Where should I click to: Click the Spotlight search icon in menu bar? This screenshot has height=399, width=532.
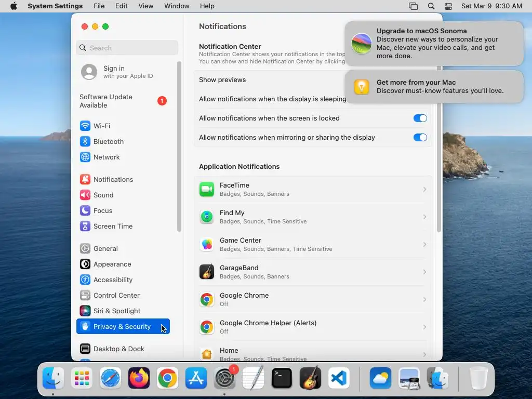tap(431, 6)
